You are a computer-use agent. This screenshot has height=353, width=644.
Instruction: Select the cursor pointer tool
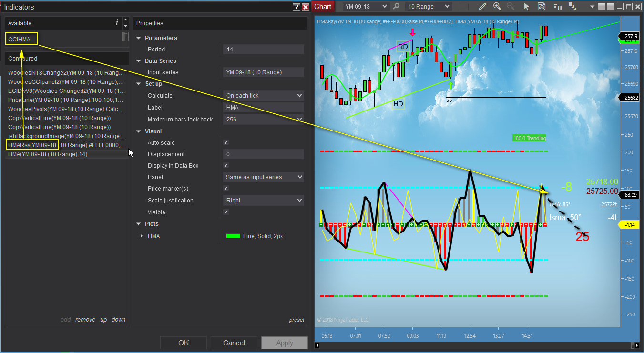(527, 7)
